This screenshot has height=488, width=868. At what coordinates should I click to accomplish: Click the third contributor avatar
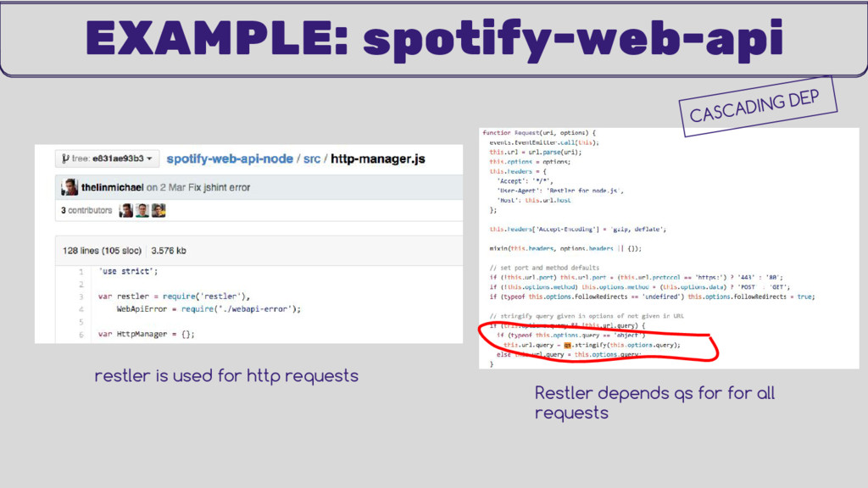click(159, 210)
